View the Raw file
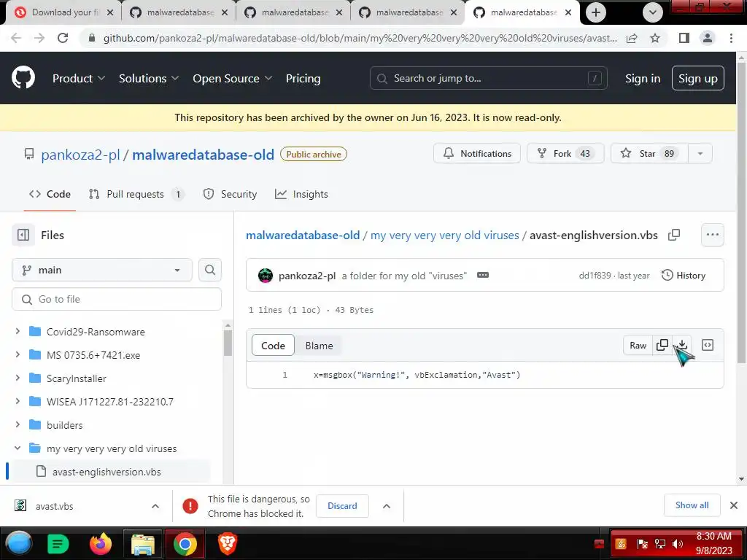 click(638, 345)
